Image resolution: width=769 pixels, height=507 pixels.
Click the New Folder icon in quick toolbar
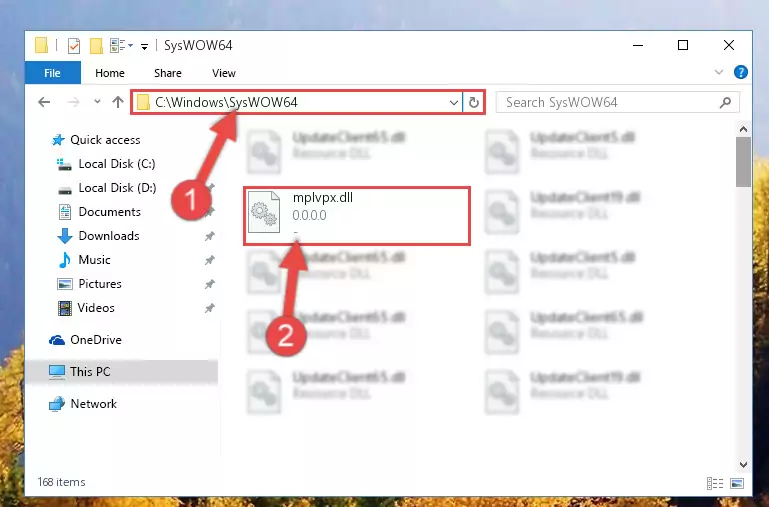coord(96,46)
